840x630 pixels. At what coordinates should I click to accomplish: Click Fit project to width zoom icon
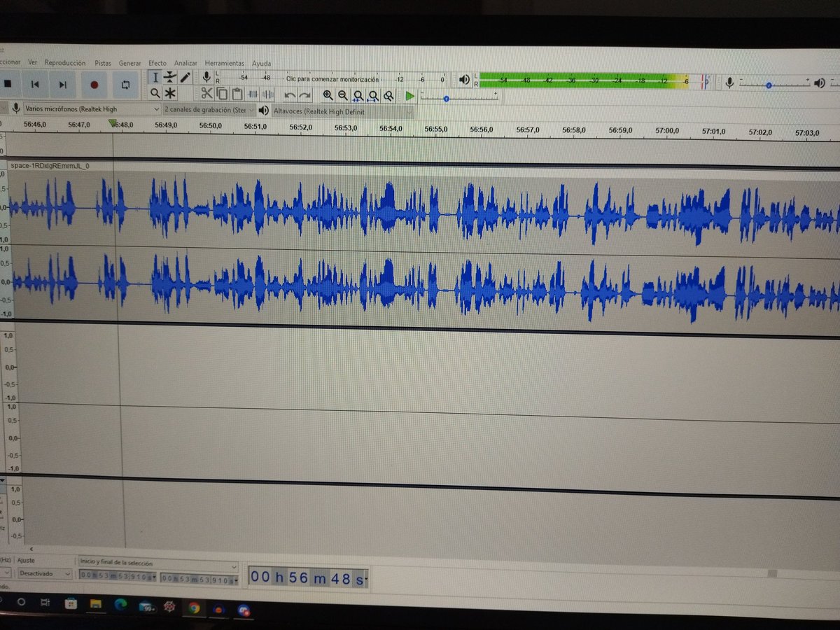(x=373, y=95)
